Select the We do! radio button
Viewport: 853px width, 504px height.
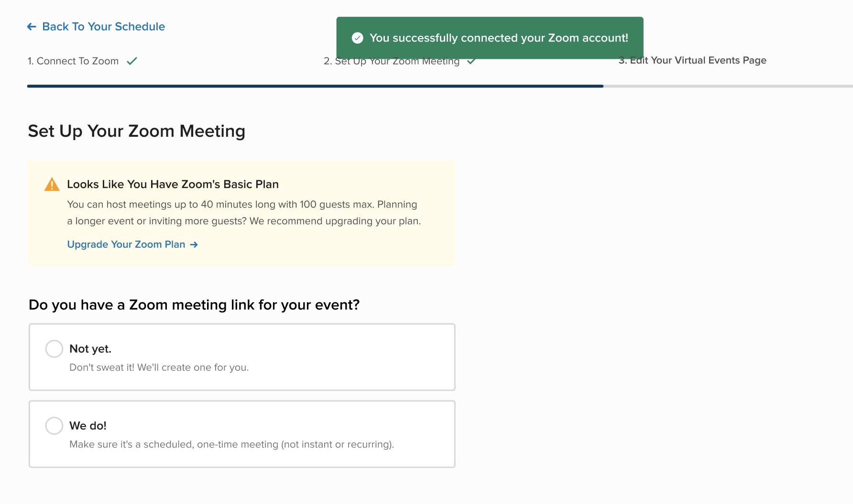pos(54,426)
